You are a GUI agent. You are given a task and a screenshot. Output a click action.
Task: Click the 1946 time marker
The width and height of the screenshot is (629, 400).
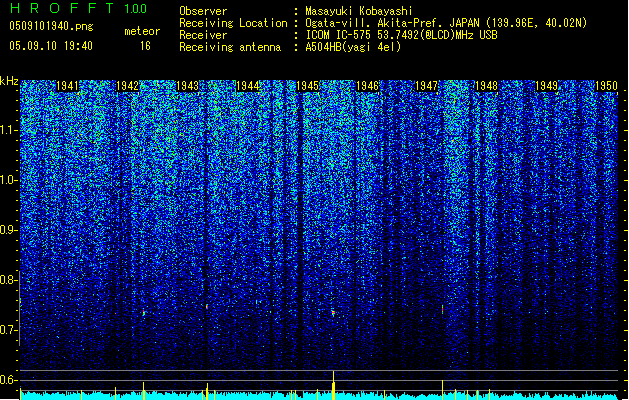tap(367, 86)
